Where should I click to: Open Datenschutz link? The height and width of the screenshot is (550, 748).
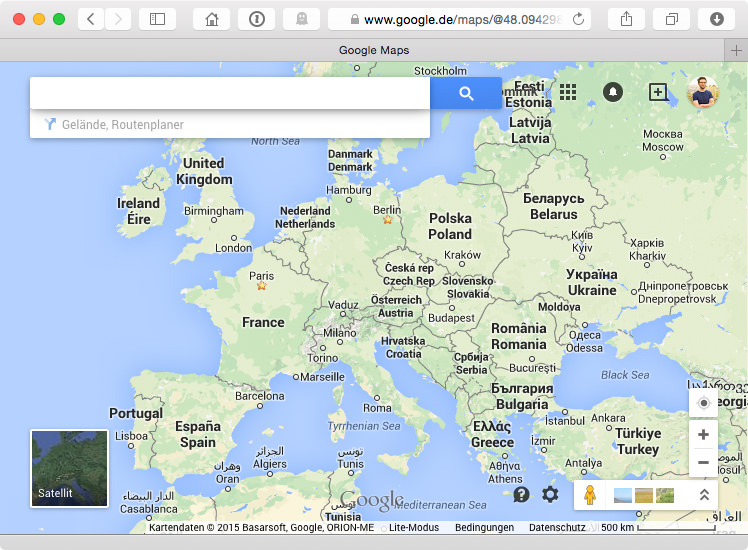[x=557, y=528]
